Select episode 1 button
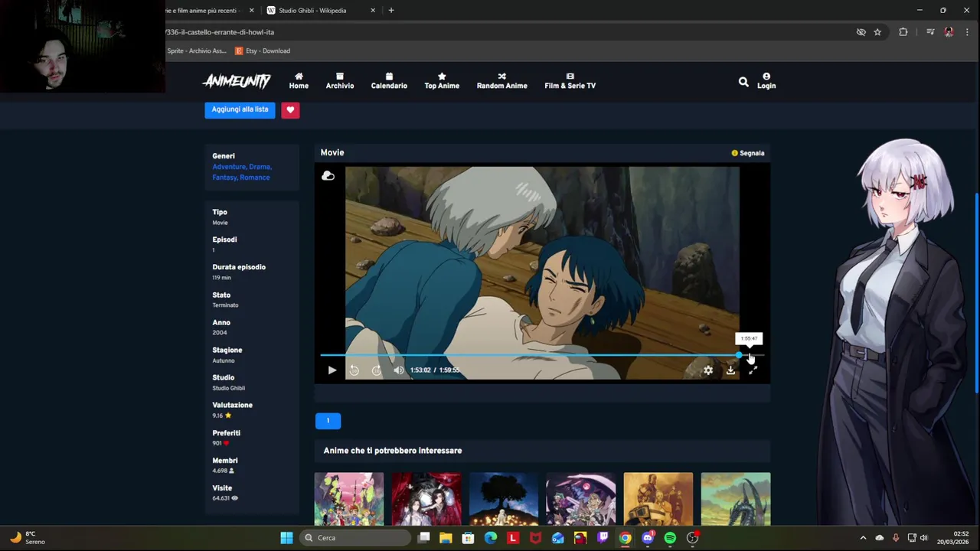This screenshot has width=980, height=551. [x=328, y=420]
